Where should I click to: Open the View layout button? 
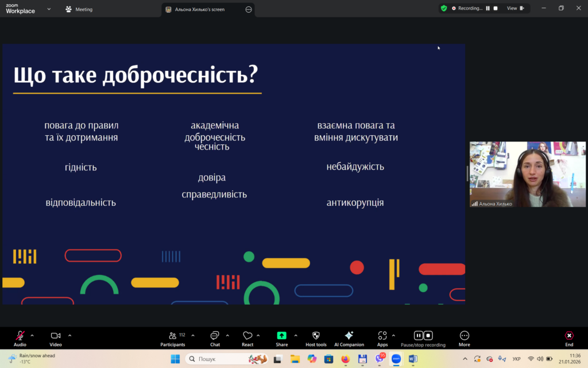tap(514, 8)
